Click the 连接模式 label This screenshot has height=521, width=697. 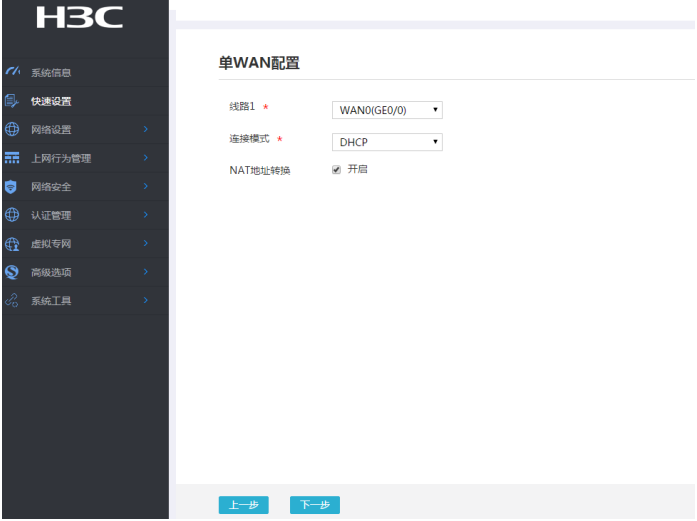pyautogui.click(x=249, y=139)
